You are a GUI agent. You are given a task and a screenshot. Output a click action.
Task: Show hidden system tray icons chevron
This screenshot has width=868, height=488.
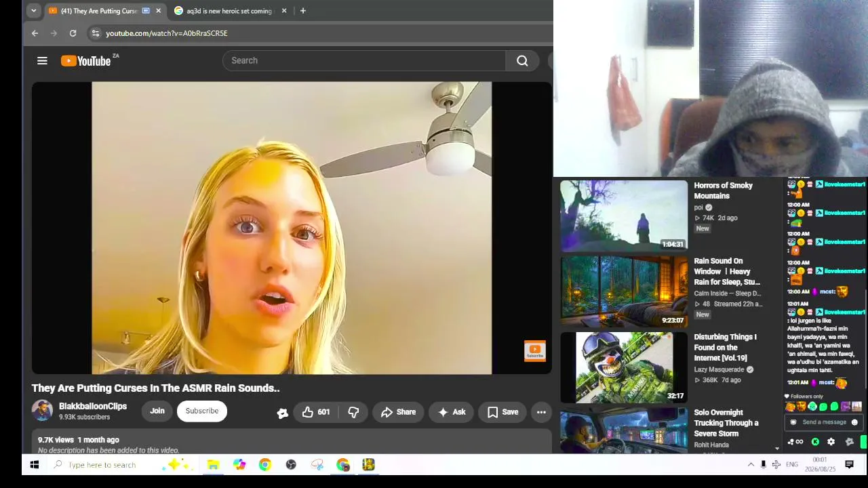tap(751, 465)
